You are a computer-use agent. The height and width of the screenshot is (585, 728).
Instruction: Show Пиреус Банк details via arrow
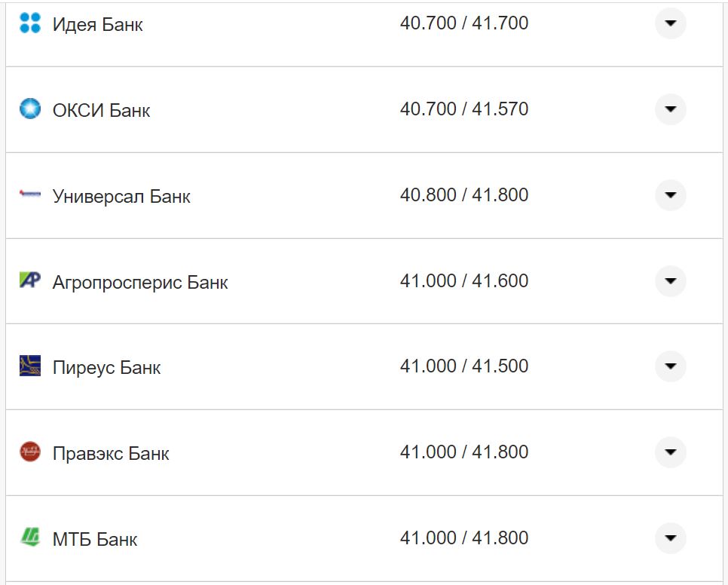click(x=670, y=366)
